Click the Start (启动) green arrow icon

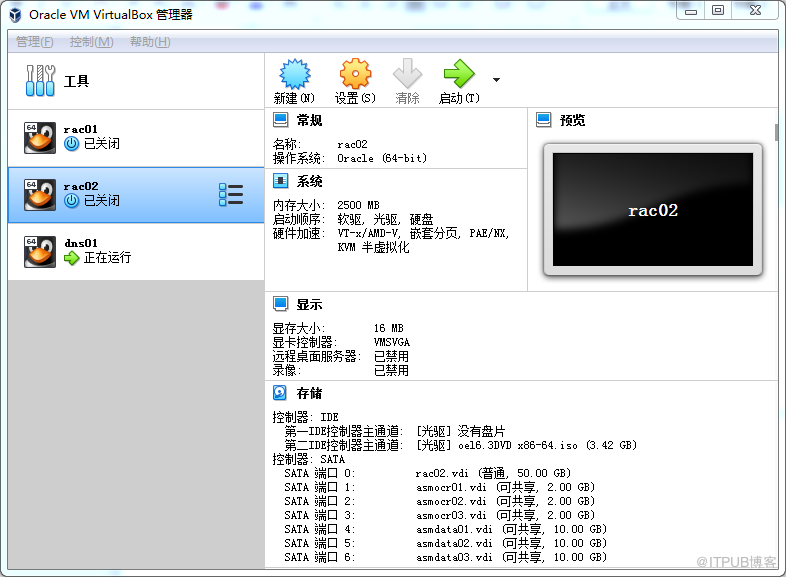(x=459, y=74)
